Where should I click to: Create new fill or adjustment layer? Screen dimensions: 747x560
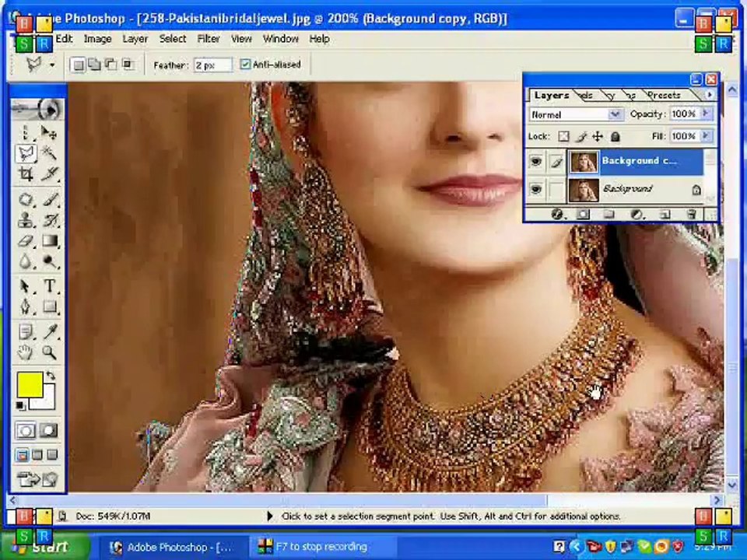point(637,215)
